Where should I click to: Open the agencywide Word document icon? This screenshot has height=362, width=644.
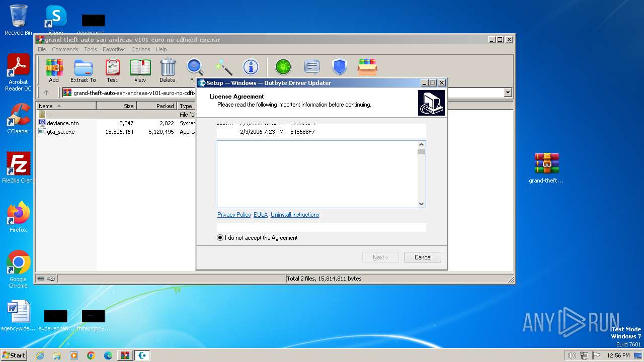pyautogui.click(x=19, y=316)
